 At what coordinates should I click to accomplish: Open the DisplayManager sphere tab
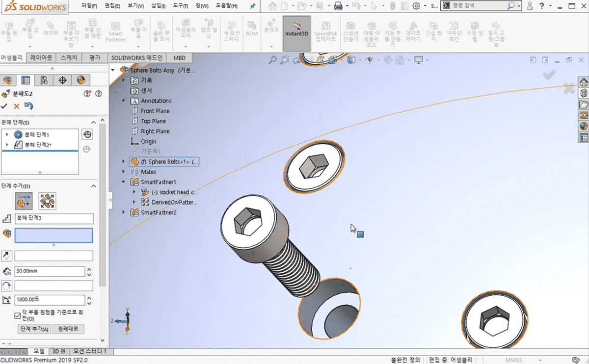pos(81,80)
